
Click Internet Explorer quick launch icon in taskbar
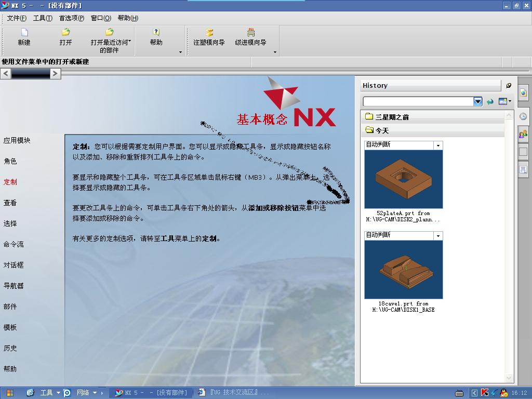[30, 393]
